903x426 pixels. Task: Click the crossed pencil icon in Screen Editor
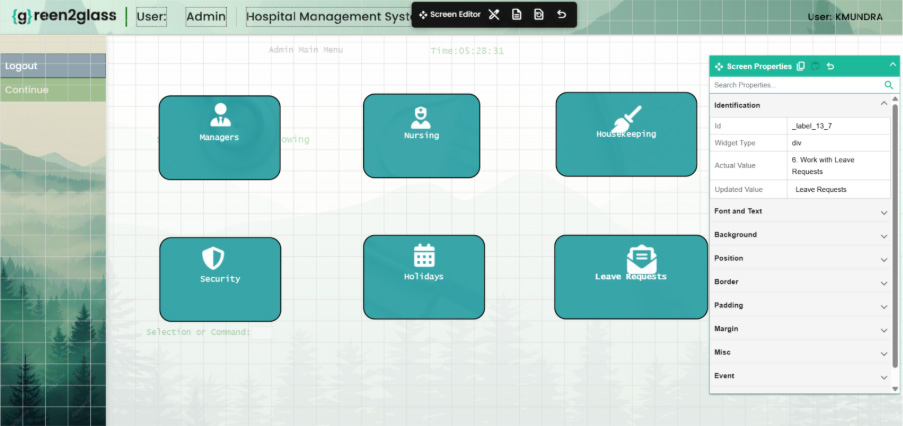494,14
